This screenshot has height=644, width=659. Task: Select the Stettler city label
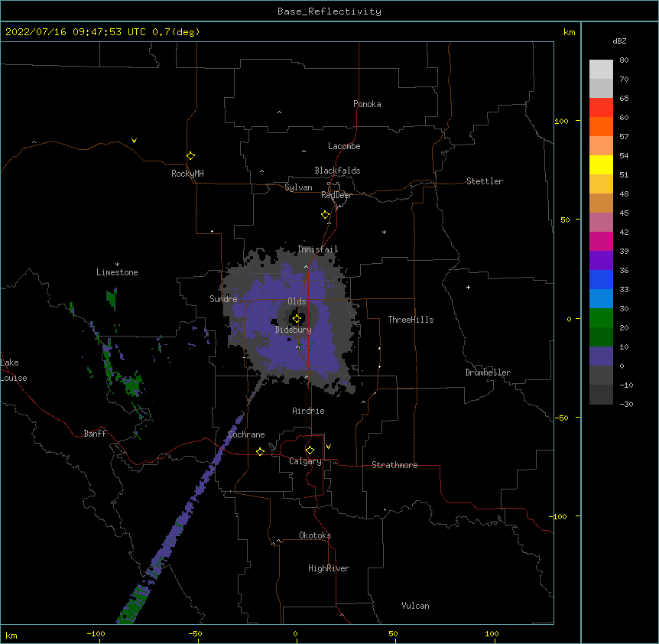[x=485, y=181]
